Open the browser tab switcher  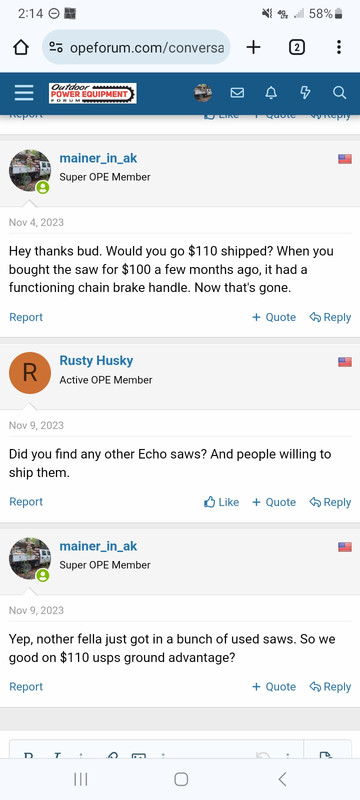pyautogui.click(x=297, y=47)
